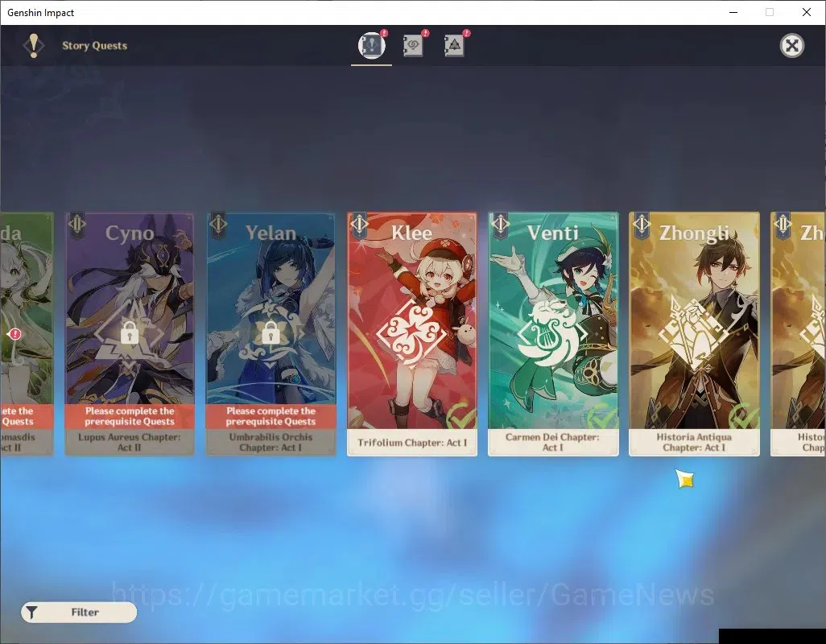Click the Act I badge on Historia Antiqua Act I card
Screen dimensions: 826x644
[642, 225]
